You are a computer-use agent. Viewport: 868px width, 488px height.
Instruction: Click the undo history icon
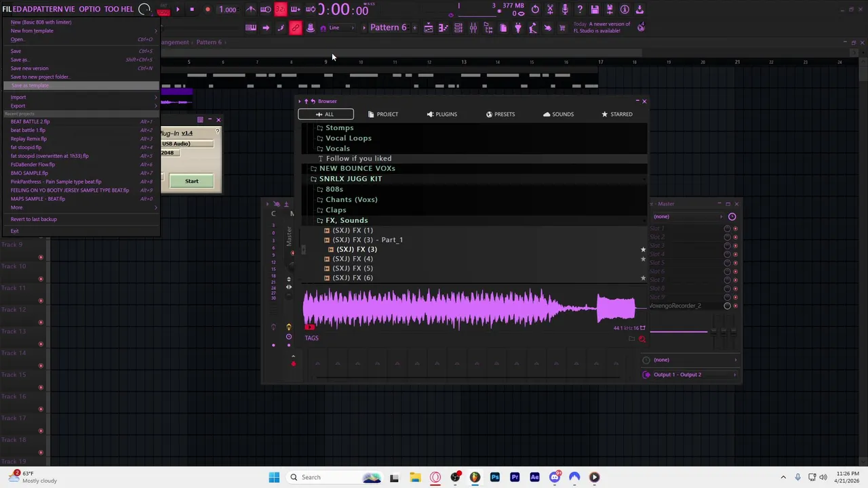click(535, 9)
